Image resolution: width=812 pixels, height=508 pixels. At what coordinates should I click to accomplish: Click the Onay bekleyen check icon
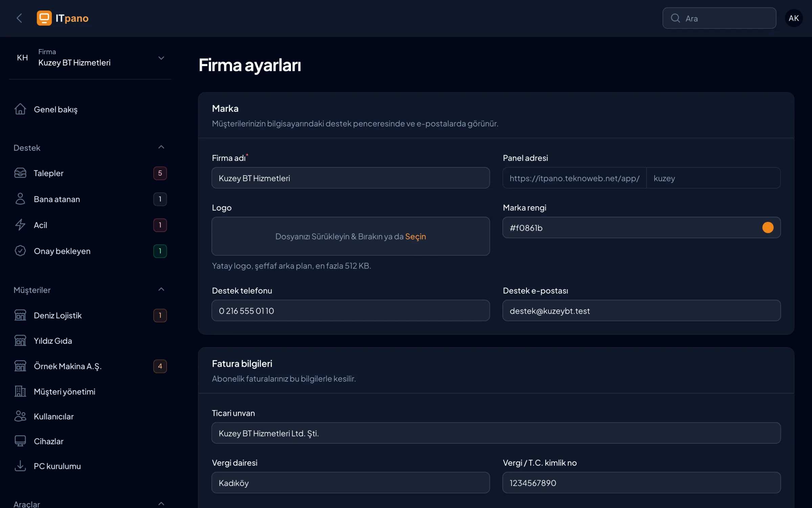pos(20,251)
